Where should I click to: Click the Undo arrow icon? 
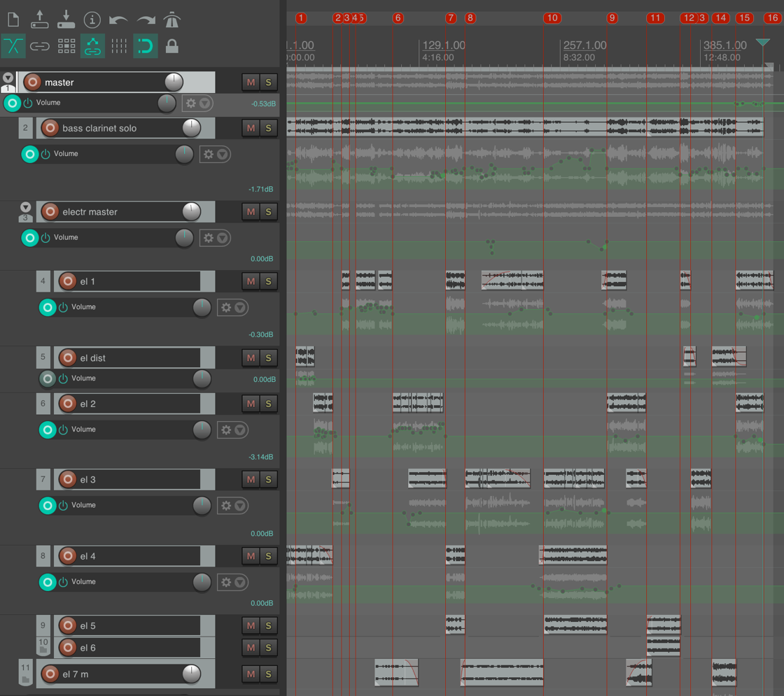tap(118, 20)
